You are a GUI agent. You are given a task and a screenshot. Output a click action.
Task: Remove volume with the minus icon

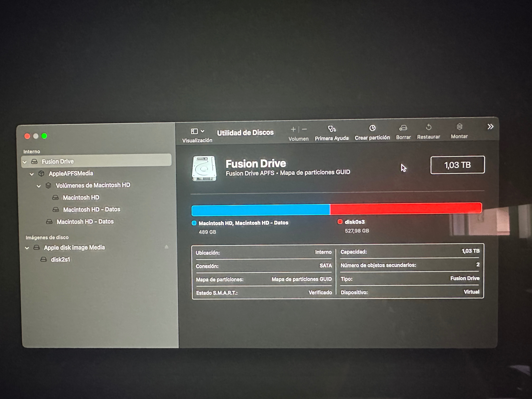pyautogui.click(x=305, y=129)
